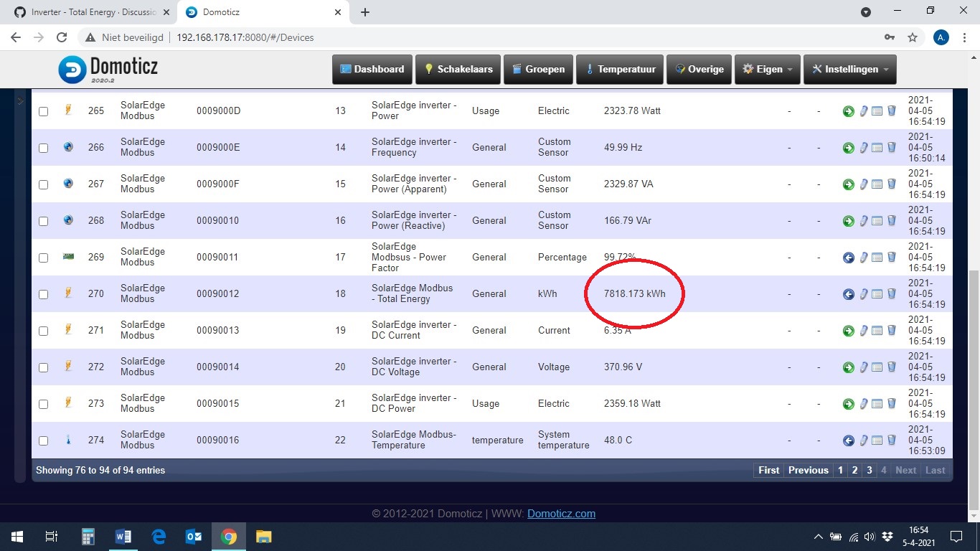Click the 370.96 V value
The image size is (980, 551).
pyautogui.click(x=623, y=367)
